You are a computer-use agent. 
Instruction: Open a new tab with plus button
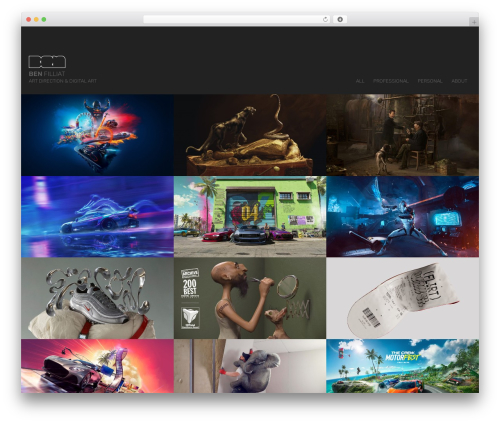[474, 22]
